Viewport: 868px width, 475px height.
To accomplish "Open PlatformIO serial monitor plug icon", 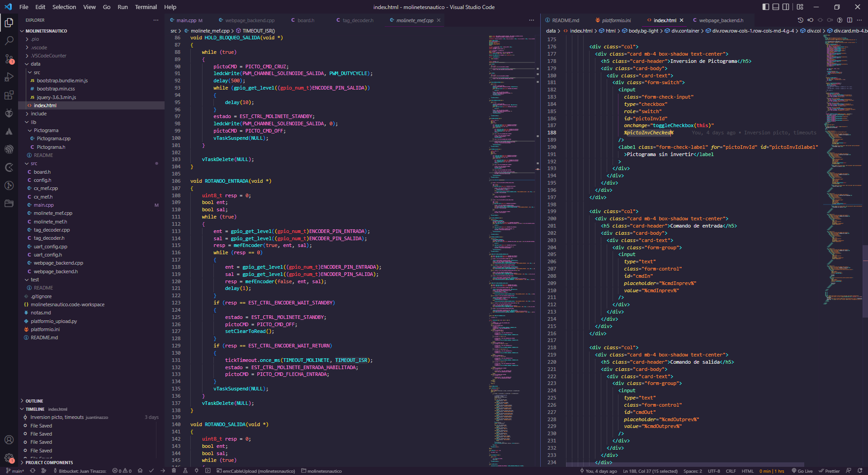I will [x=196, y=471].
